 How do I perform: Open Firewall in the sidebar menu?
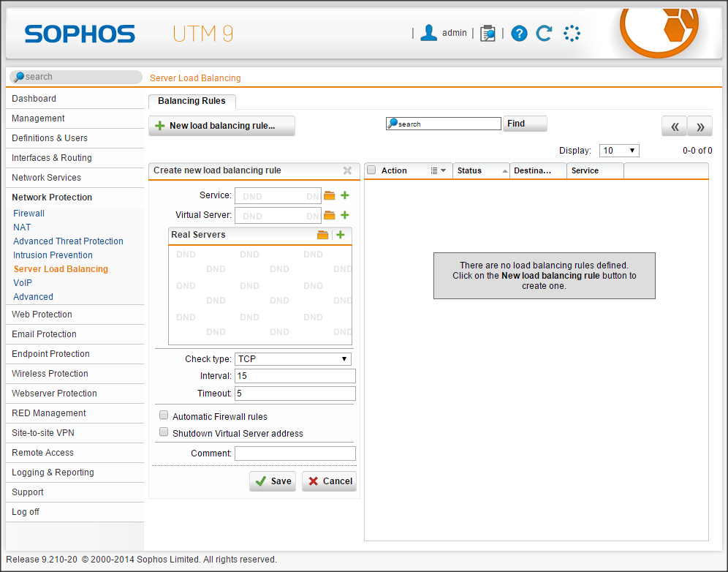click(x=29, y=214)
